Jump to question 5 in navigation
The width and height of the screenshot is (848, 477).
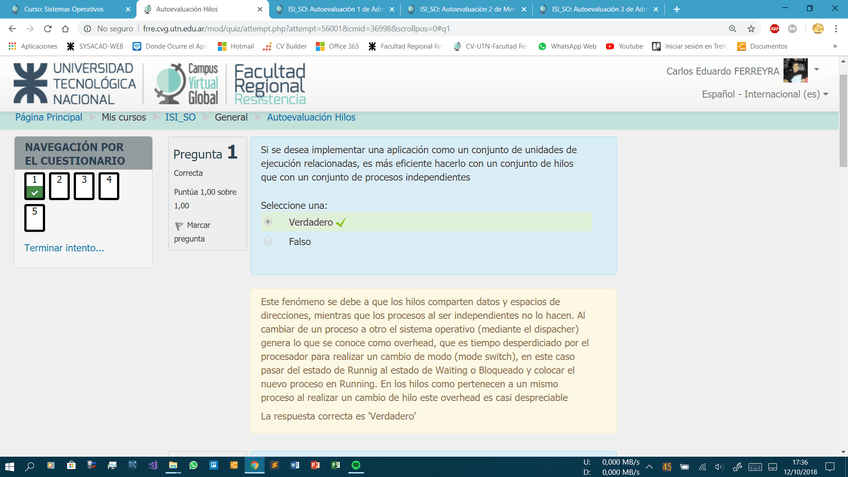pos(35,218)
